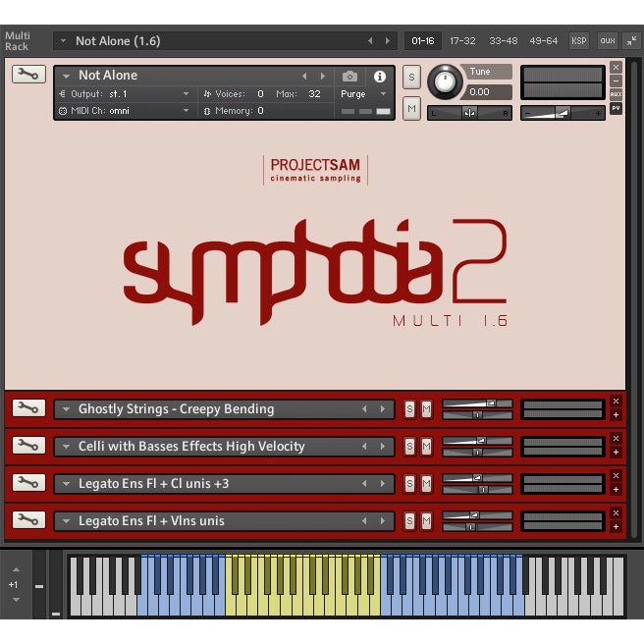Solo Ghostly Strings - Creepy Bending
Viewport: 644px width, 644px height.
click(409, 409)
